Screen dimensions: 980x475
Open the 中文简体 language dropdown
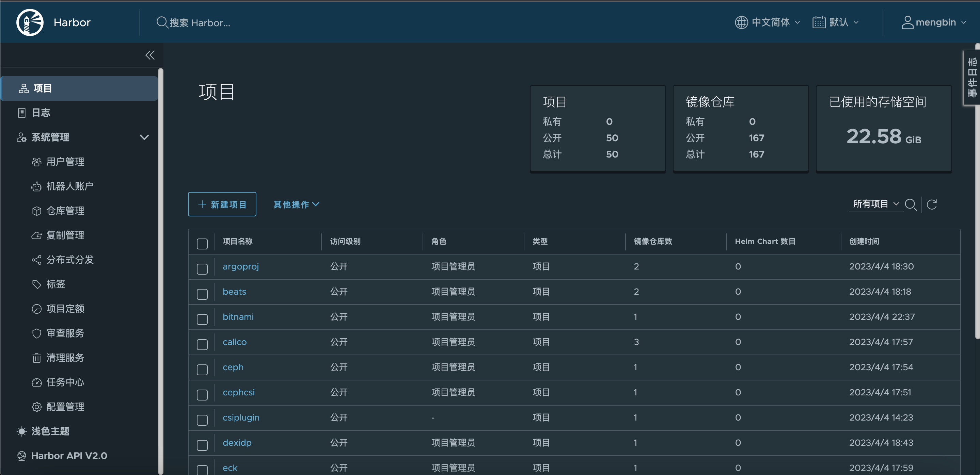click(x=768, y=22)
